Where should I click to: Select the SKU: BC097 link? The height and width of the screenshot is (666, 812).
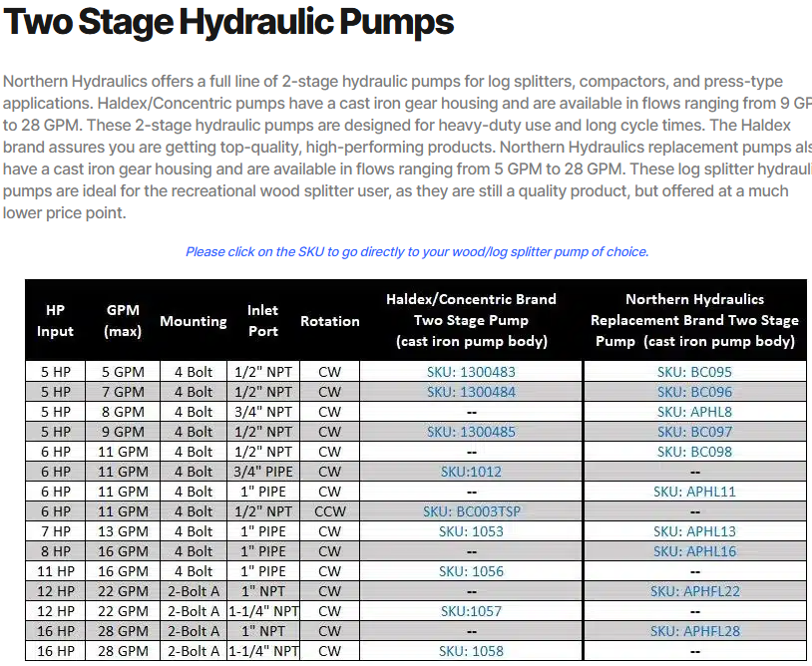click(694, 432)
